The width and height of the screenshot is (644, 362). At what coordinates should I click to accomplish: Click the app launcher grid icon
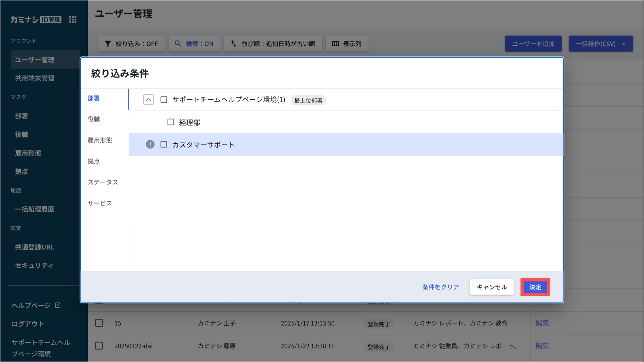point(73,19)
